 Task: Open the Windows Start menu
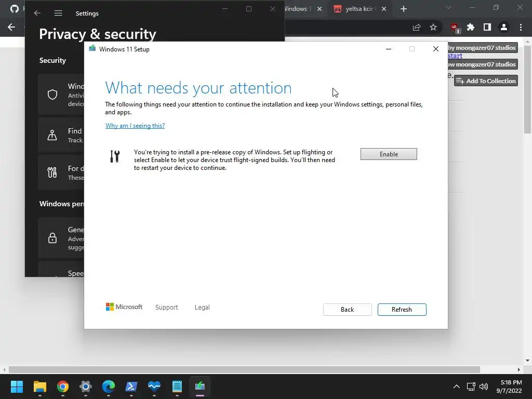[x=17, y=387]
